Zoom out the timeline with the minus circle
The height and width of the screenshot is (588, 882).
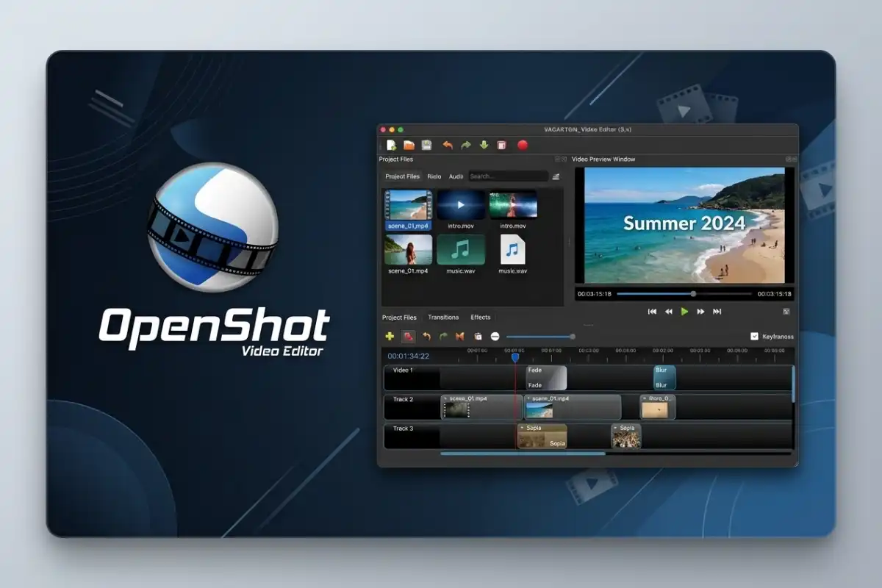pyautogui.click(x=495, y=336)
